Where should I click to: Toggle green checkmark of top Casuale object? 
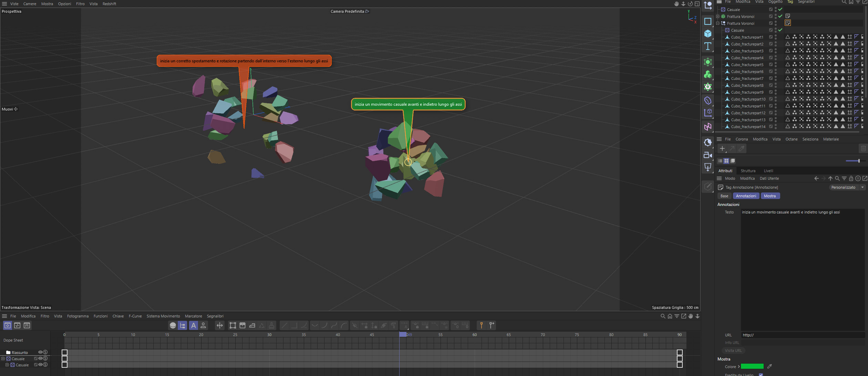pyautogui.click(x=780, y=10)
